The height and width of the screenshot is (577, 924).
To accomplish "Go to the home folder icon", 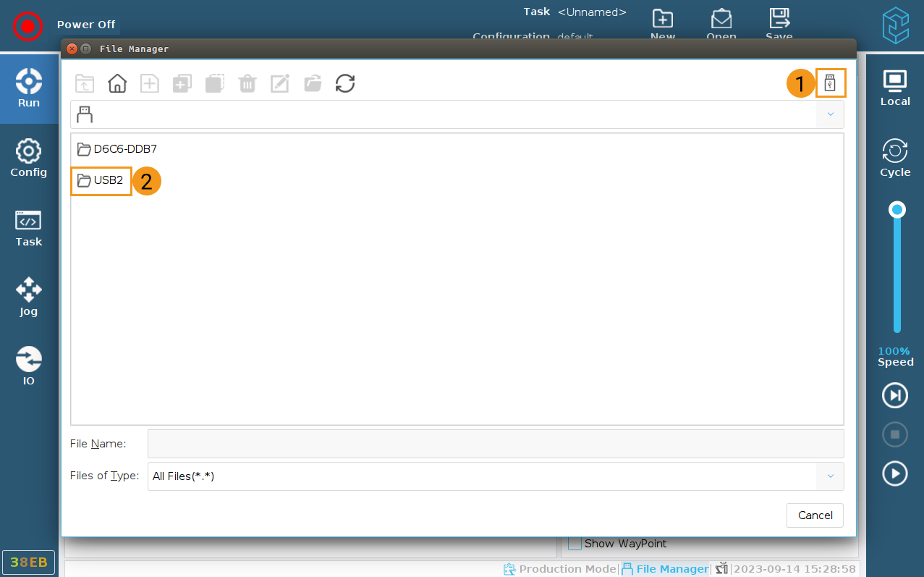I will [117, 83].
